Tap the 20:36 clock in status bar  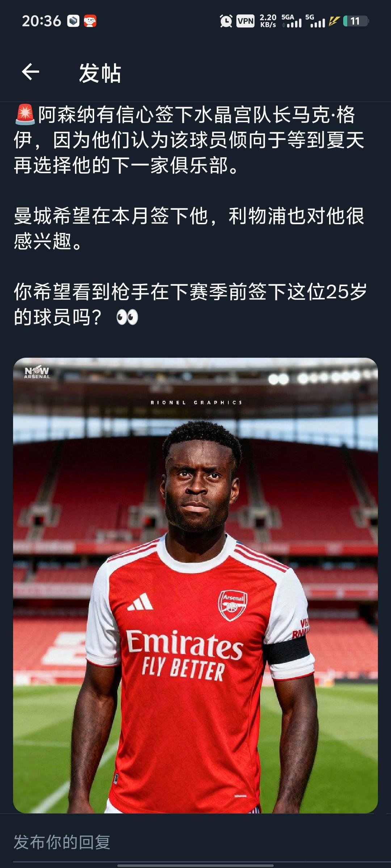point(41,21)
